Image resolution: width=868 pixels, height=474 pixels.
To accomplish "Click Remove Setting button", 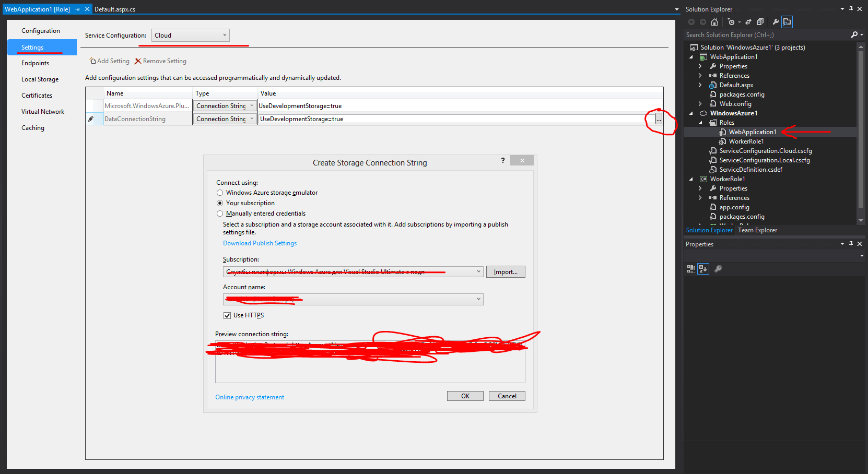I will click(161, 61).
